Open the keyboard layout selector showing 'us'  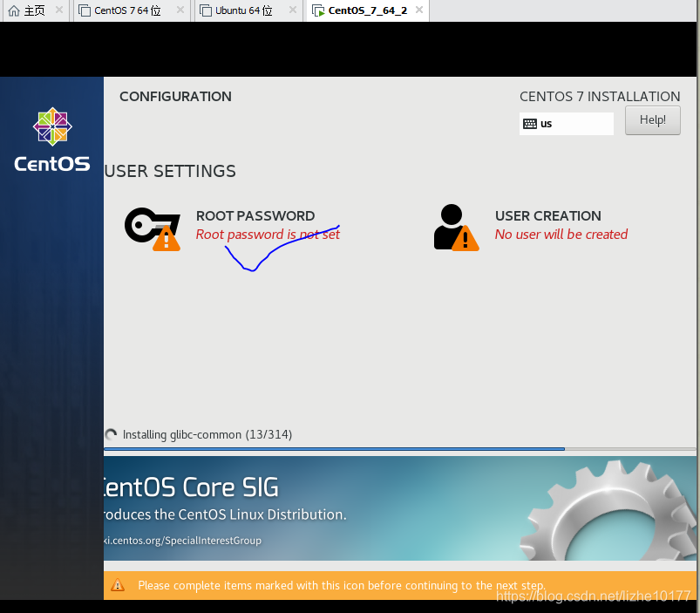click(566, 124)
